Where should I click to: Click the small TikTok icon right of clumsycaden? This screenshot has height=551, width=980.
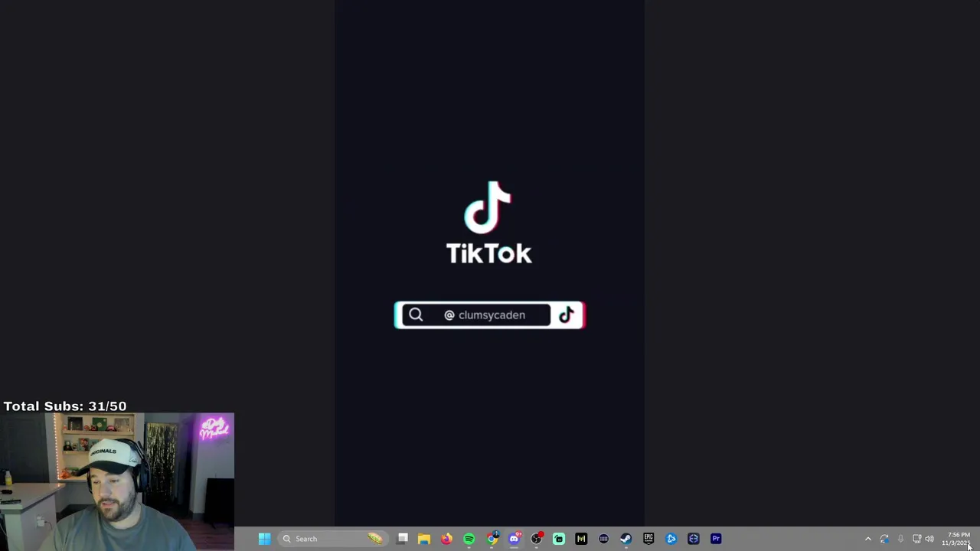point(567,315)
